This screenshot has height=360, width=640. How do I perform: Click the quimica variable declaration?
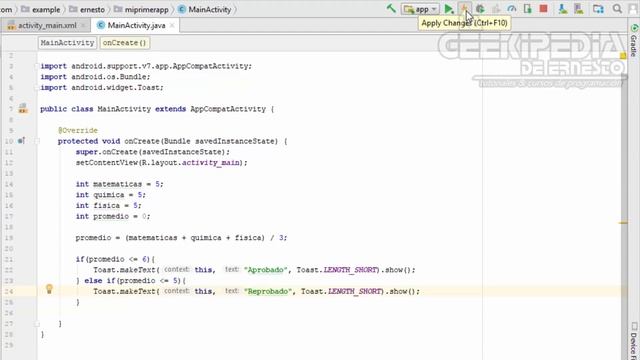109,195
